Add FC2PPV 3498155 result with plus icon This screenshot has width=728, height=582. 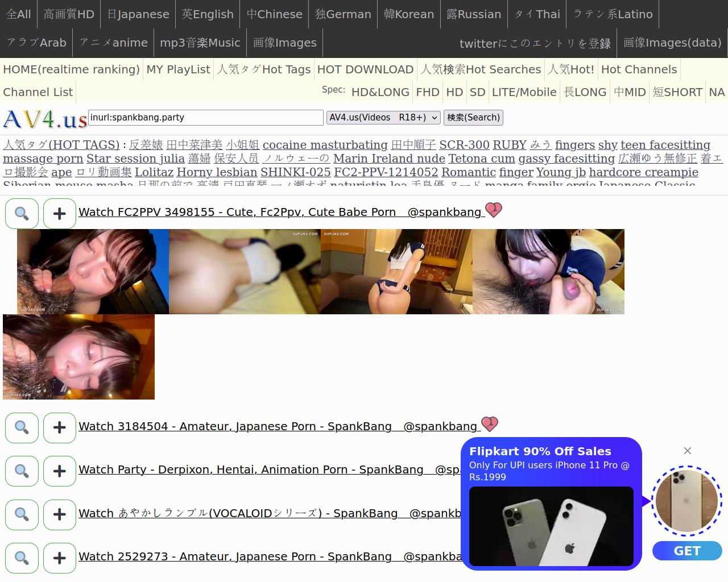point(60,214)
